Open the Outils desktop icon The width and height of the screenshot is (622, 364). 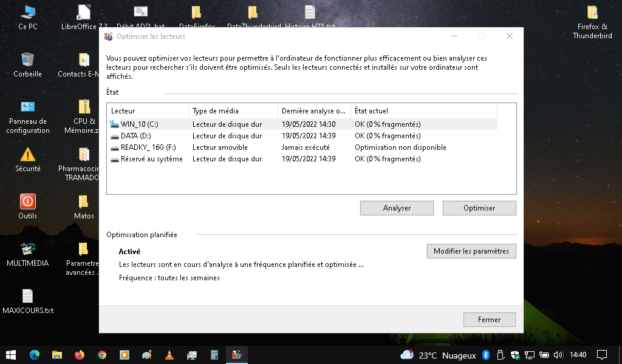[28, 207]
